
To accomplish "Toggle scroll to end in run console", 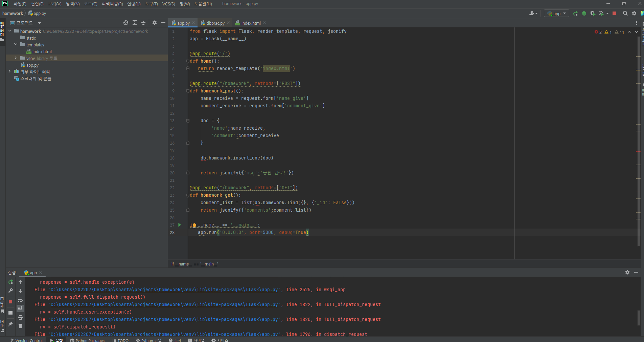I will (x=20, y=308).
